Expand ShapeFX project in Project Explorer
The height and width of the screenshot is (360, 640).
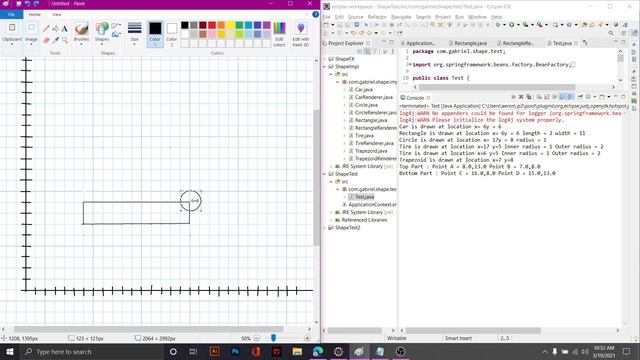point(325,59)
